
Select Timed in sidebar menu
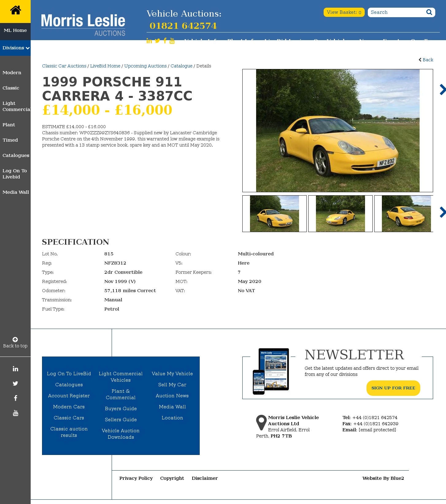10,140
